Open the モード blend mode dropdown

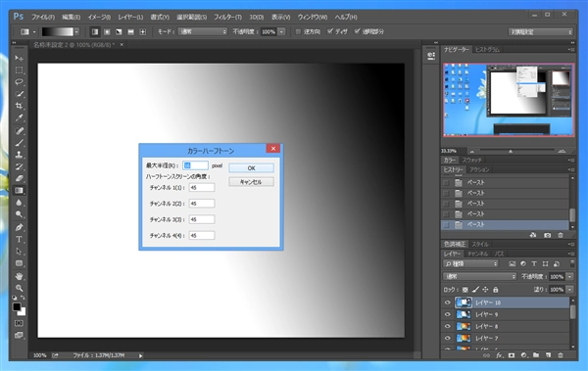pos(203,32)
